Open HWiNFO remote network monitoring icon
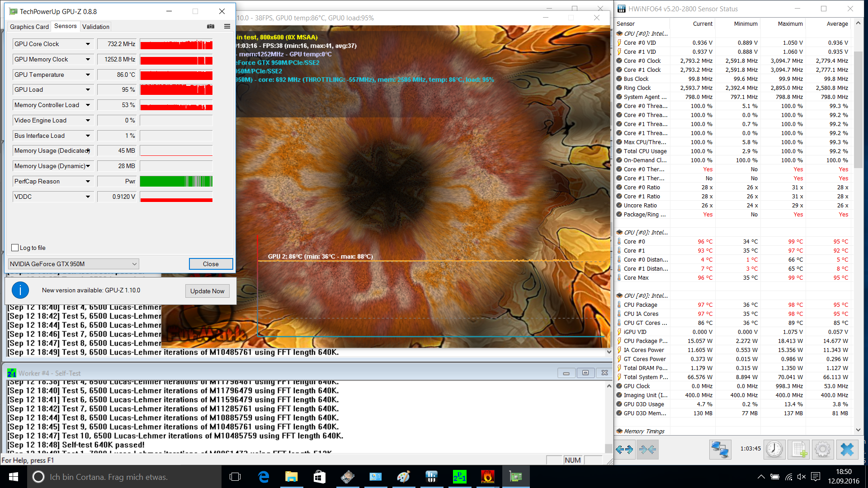 pyautogui.click(x=720, y=449)
